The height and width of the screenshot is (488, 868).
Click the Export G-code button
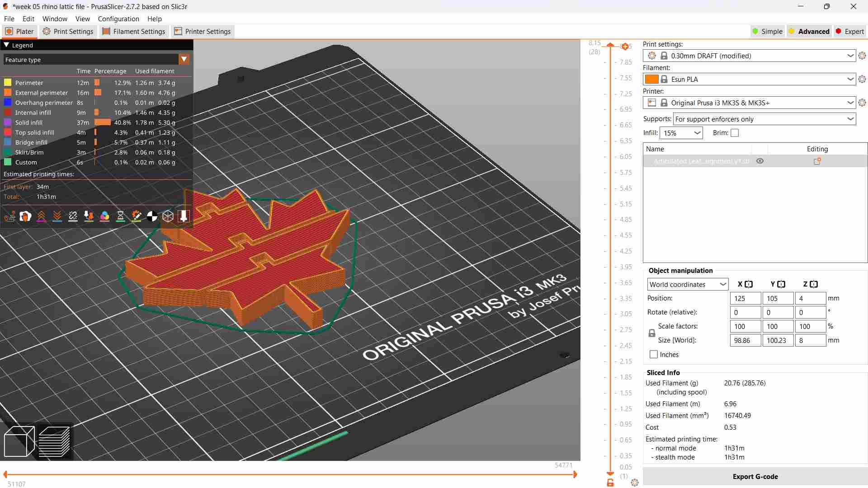click(755, 477)
